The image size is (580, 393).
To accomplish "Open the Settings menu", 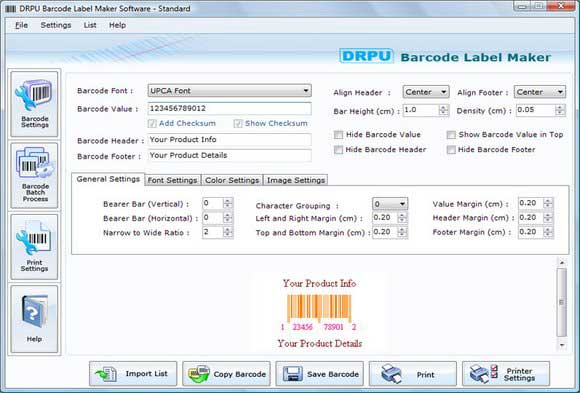I will pyautogui.click(x=56, y=25).
